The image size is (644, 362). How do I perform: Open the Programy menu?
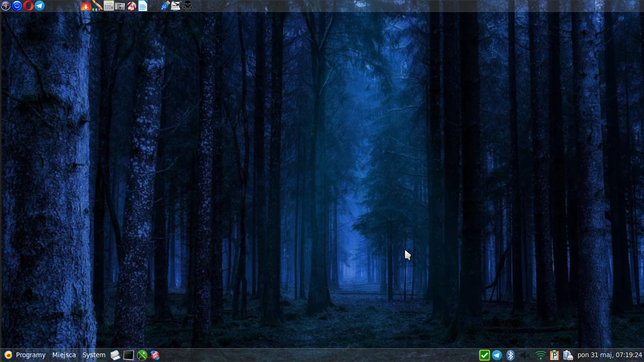click(x=25, y=355)
